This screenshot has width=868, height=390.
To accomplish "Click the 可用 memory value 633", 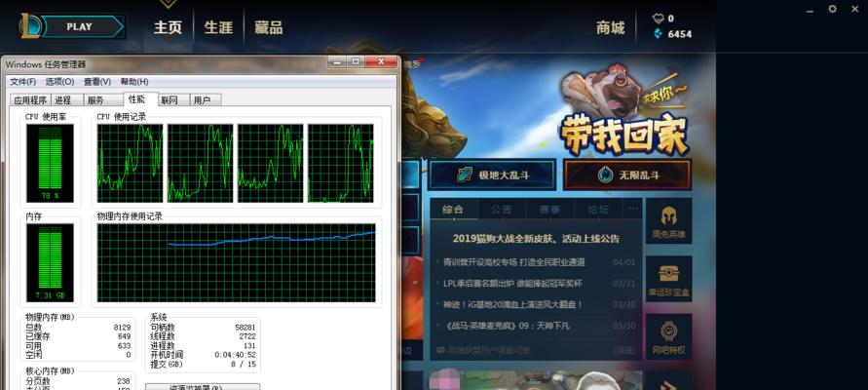I will coord(124,346).
